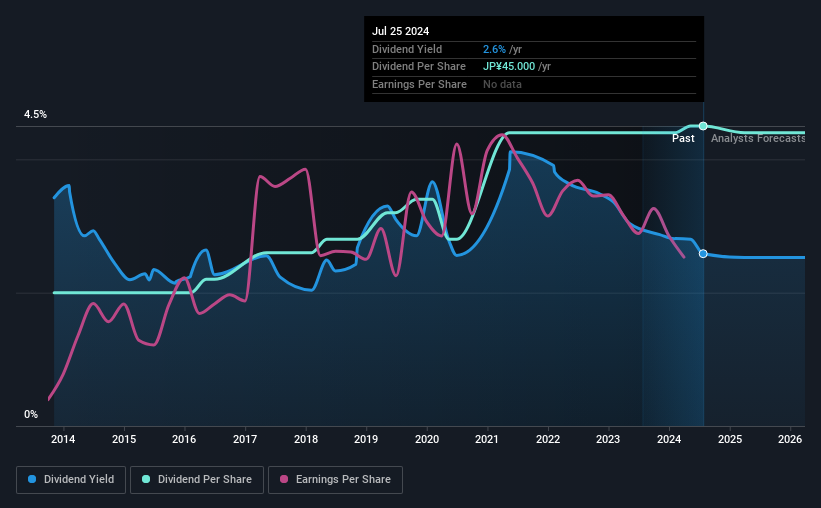
Task: Click the 2016 x-axis label
Action: pos(184,439)
